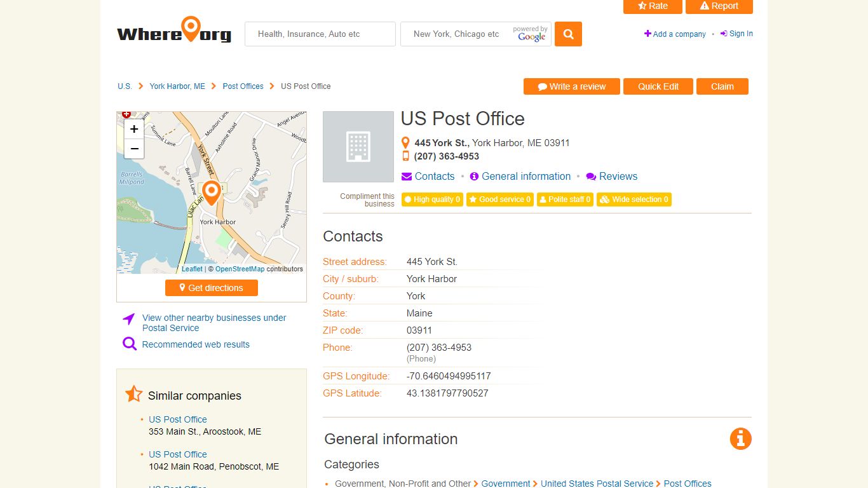Give Wide selection compliment

pos(634,200)
